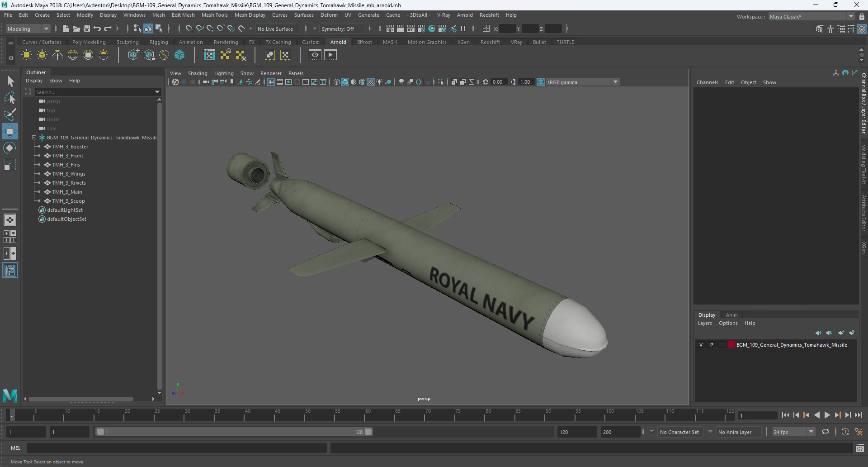Create new scene icon
This screenshot has width=868, height=467.
pos(66,29)
